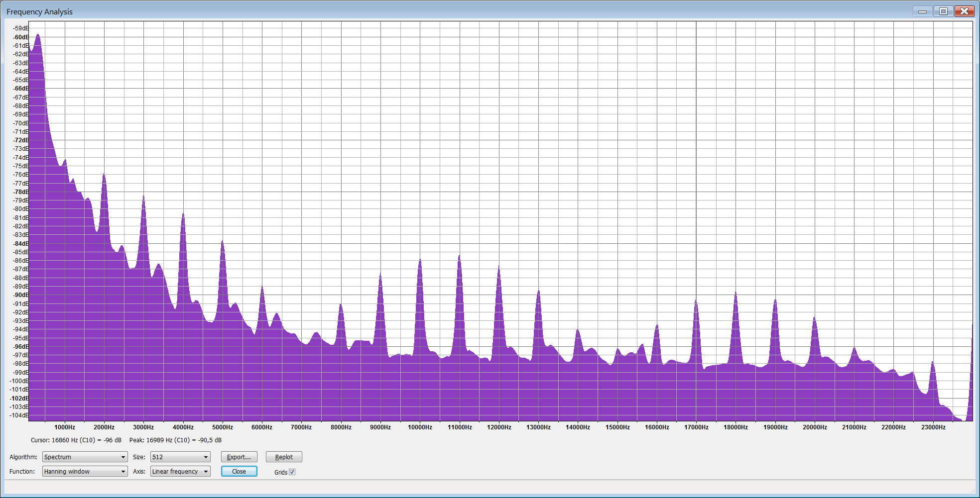Screen dimensions: 980x498
Task: Click the -78dB axis label
Action: click(21, 192)
